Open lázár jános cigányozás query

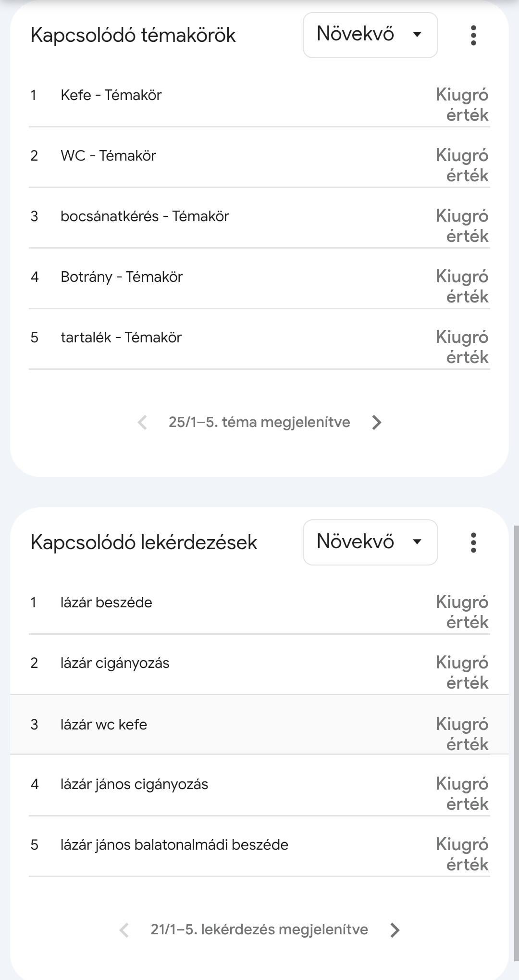click(134, 784)
